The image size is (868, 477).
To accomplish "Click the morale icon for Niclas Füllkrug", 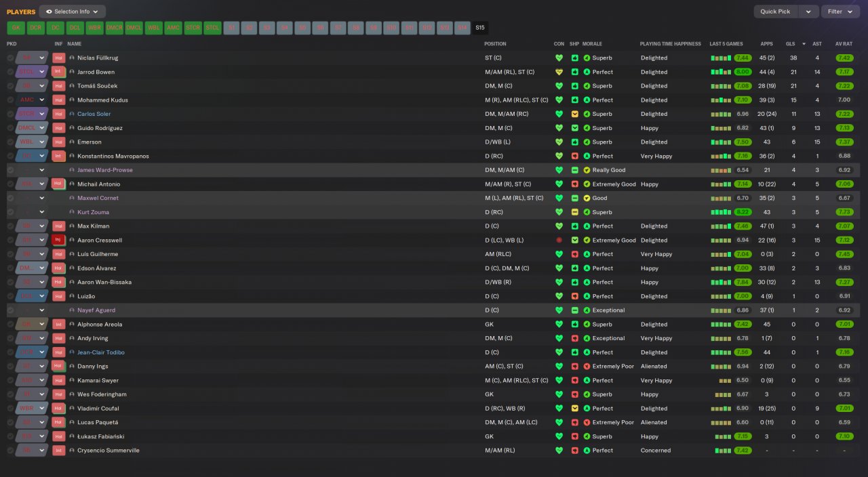I will (x=587, y=58).
